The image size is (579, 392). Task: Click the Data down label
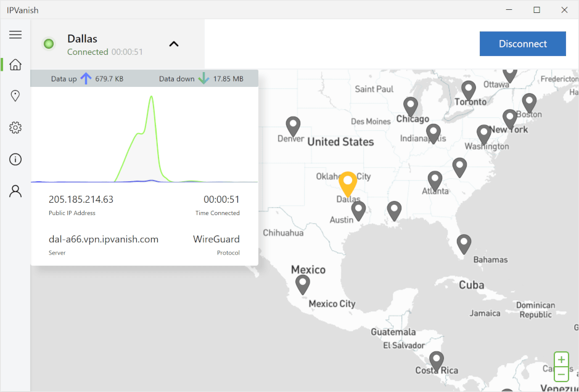(177, 79)
